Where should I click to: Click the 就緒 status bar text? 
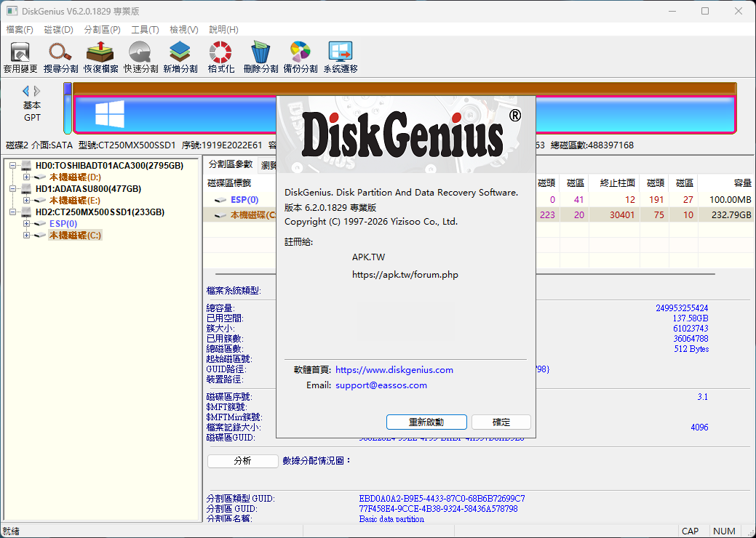pyautogui.click(x=11, y=531)
